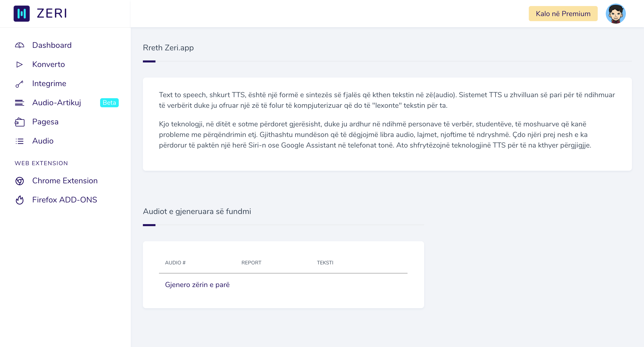Viewport: 644px width, 347px height.
Task: Click the Firefox ADD-ONS sidebar icon
Action: (x=20, y=200)
